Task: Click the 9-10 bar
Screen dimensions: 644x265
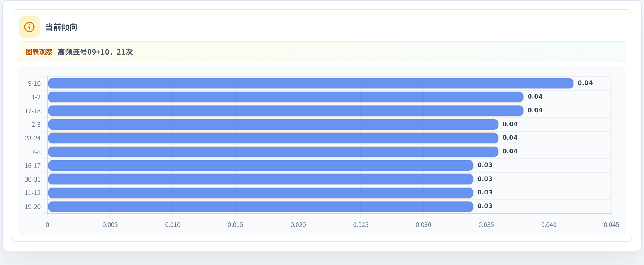Action: click(x=311, y=83)
